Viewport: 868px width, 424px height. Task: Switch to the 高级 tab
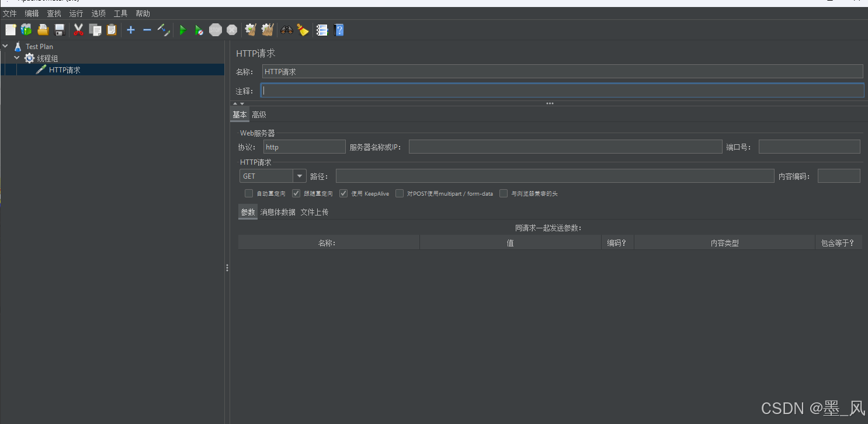coord(259,114)
